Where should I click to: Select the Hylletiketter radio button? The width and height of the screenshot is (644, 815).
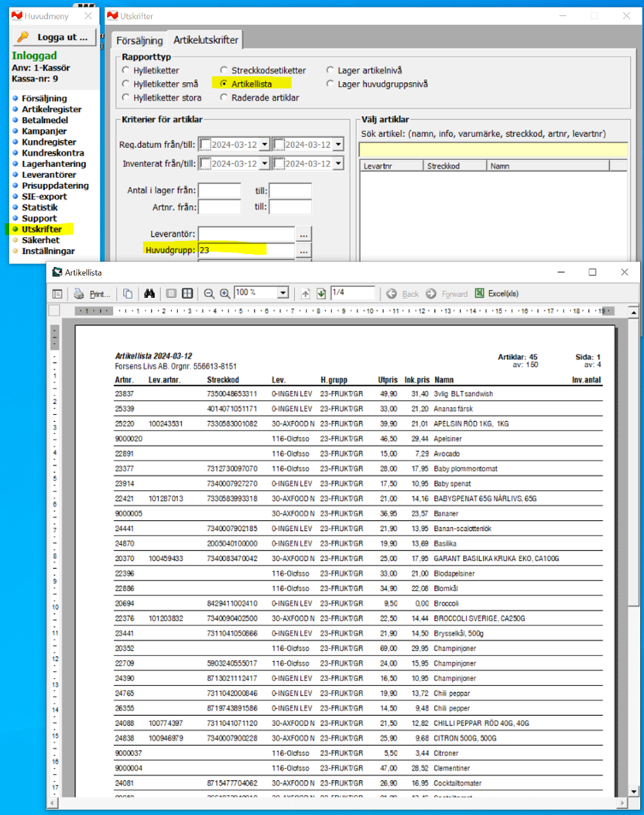[126, 70]
